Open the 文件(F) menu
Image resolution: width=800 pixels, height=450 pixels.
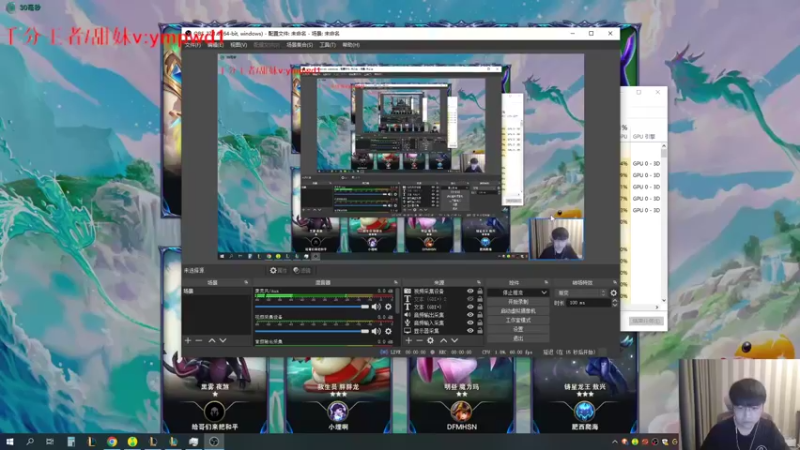tap(193, 45)
